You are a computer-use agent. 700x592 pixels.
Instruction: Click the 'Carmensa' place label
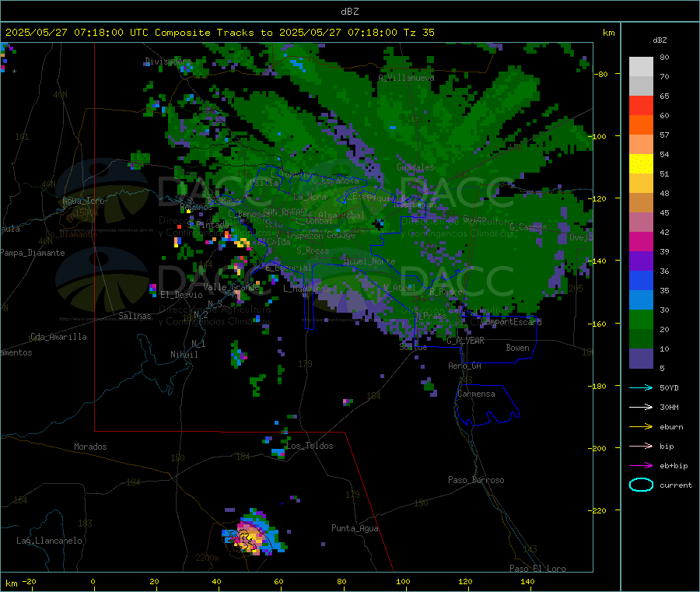pos(476,394)
